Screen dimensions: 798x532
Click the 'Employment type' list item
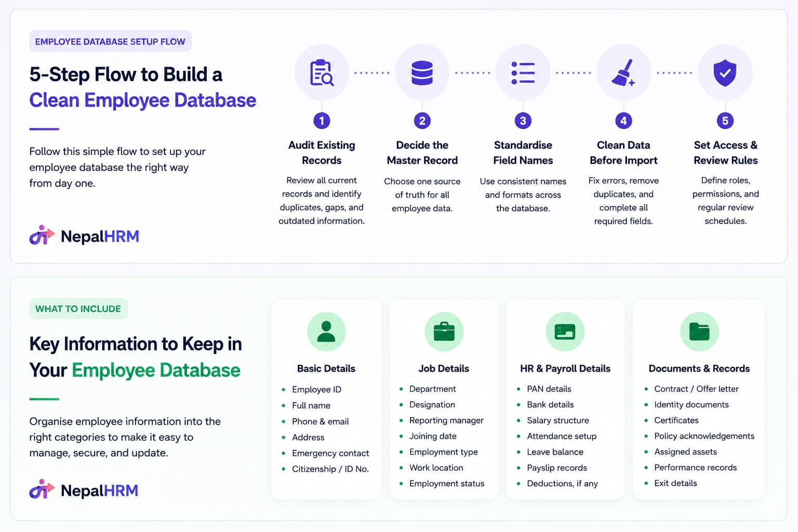point(443,452)
